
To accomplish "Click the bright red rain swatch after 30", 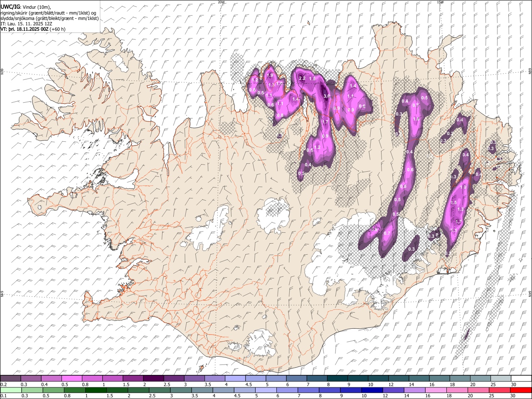I will tap(521, 390).
